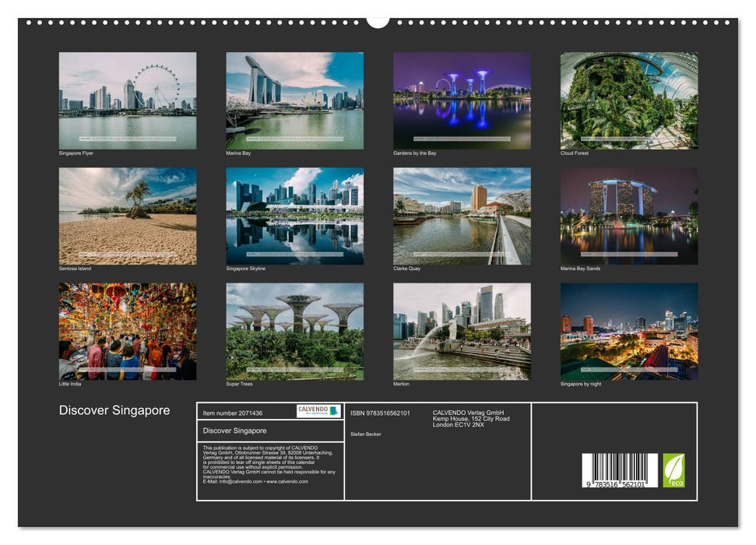756x545 pixels.
Task: Open the Cloud Forest image
Action: (x=629, y=99)
